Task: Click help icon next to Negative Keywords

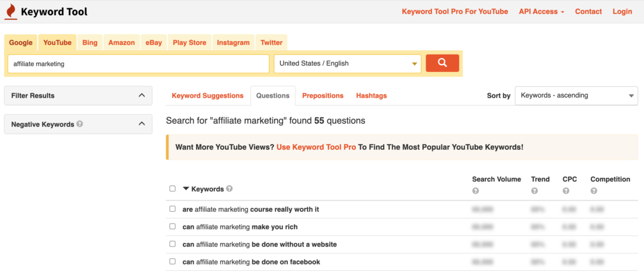Action: [x=80, y=124]
